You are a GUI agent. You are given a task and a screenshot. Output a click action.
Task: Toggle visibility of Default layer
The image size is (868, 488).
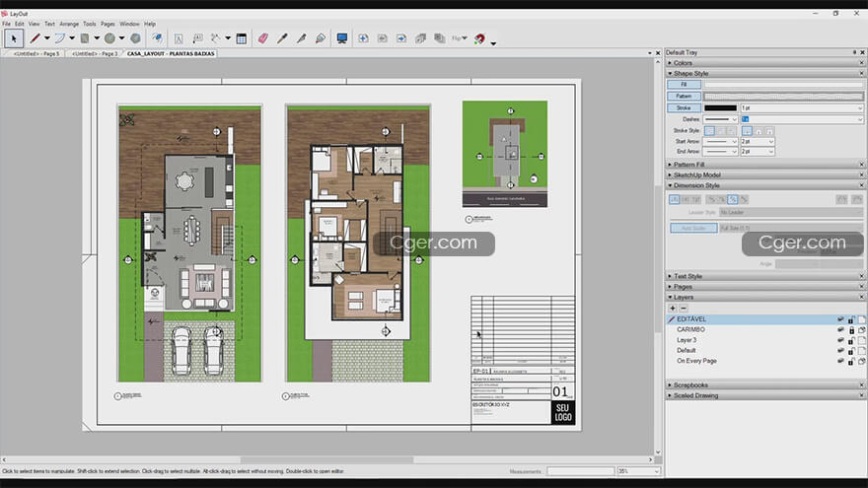point(840,351)
